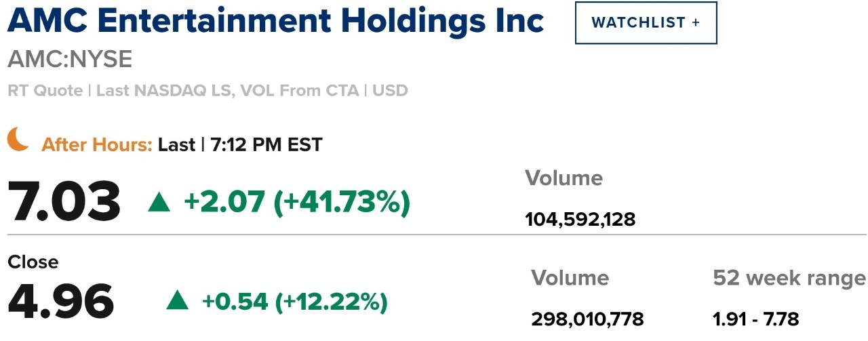Viewport: 868px width, 341px height.
Task: Select the AMC:NYSE ticker symbol
Action: (x=70, y=60)
